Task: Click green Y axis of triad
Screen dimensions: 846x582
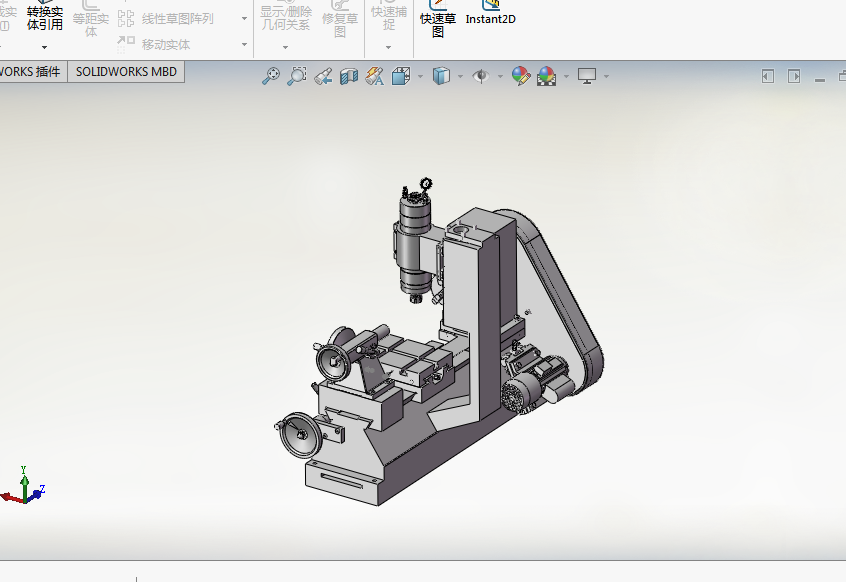Action: [24, 483]
